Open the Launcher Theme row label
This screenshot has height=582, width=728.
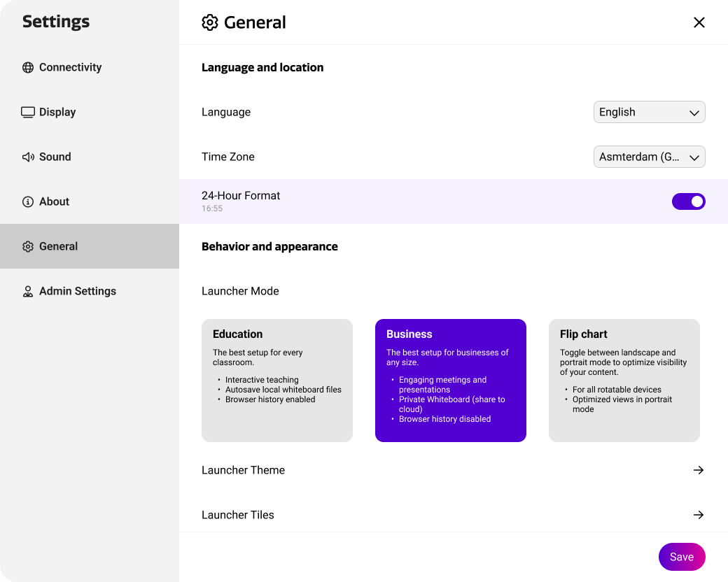[x=243, y=470]
